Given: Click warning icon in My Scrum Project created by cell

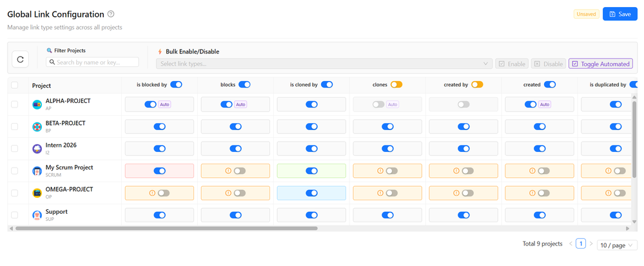Looking at the screenshot, I should (456, 171).
